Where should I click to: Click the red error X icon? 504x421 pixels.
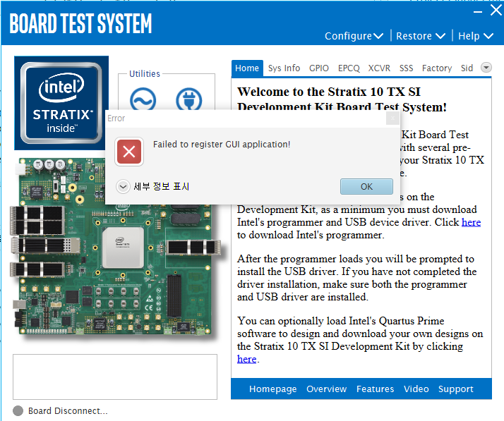(x=129, y=152)
